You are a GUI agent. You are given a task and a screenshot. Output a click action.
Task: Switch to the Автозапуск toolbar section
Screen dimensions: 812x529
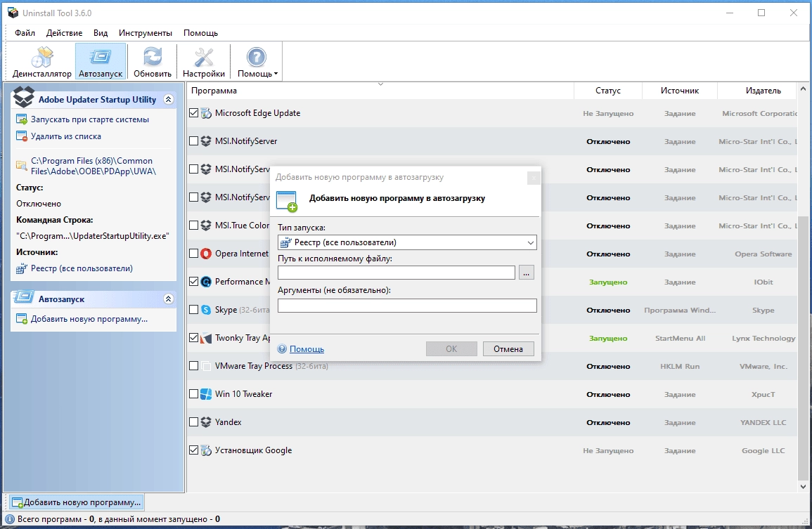point(101,61)
